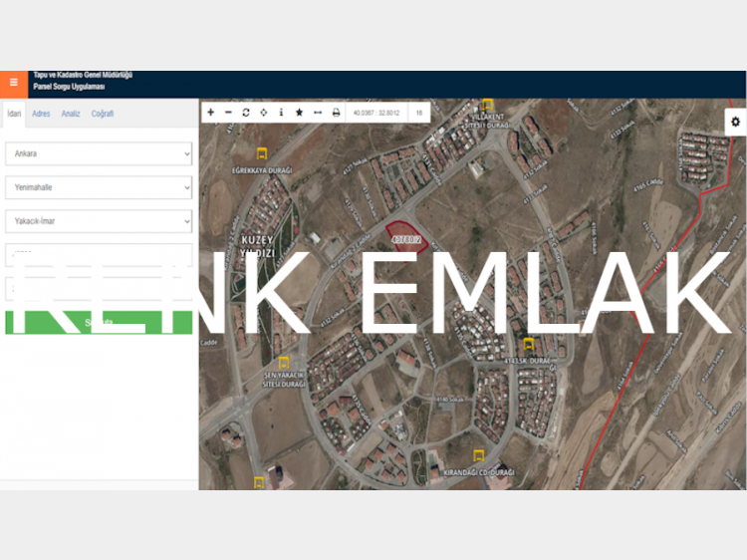Switch to the Analiz tab
Image resolution: width=747 pixels, height=560 pixels.
pos(71,114)
